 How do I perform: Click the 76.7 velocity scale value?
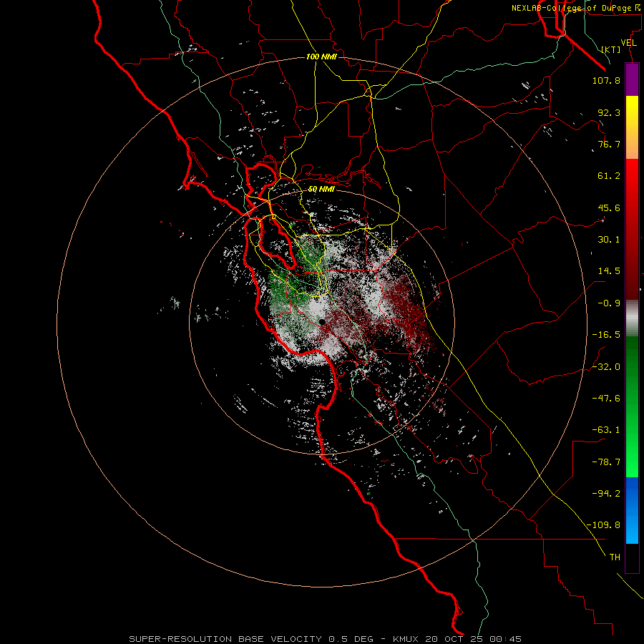coord(609,144)
